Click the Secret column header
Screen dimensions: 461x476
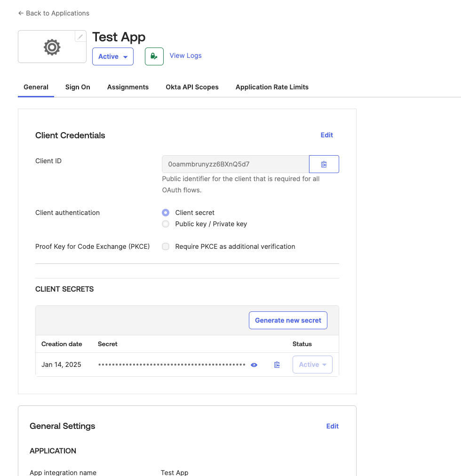click(108, 344)
